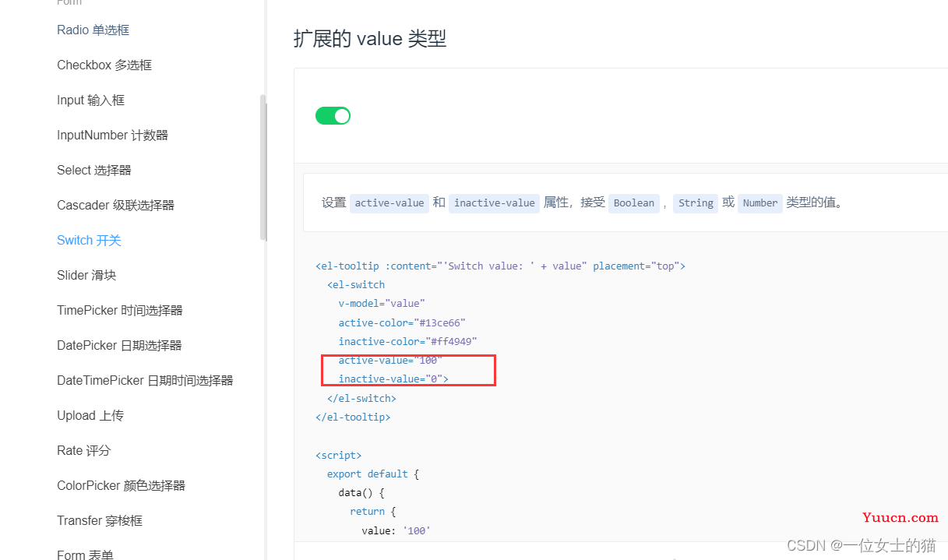Open DatePicker 日期选择器 page
Viewport: 948px width, 560px height.
[119, 346]
